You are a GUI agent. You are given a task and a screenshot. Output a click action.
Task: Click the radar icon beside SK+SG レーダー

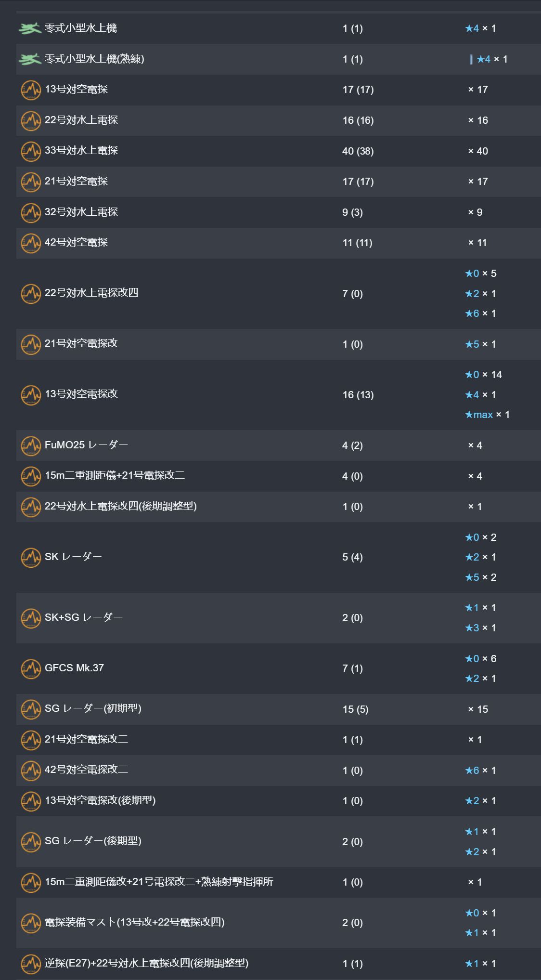31,618
